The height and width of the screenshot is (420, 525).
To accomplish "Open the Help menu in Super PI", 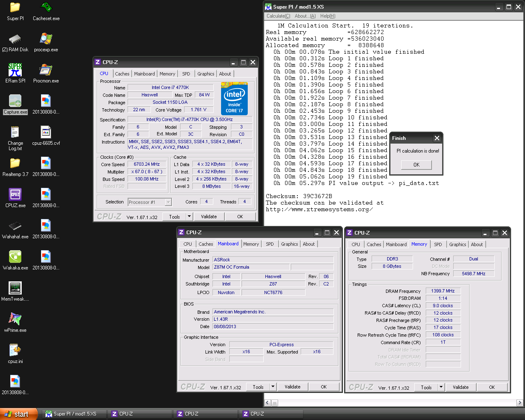I will [328, 16].
